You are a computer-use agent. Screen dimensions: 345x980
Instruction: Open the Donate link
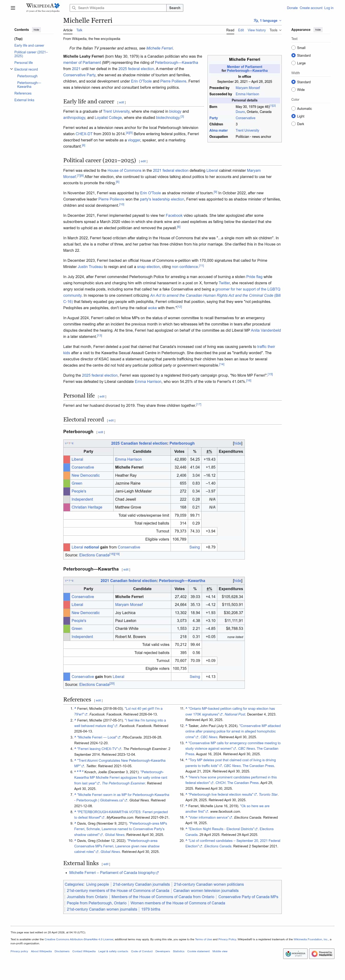(x=292, y=8)
